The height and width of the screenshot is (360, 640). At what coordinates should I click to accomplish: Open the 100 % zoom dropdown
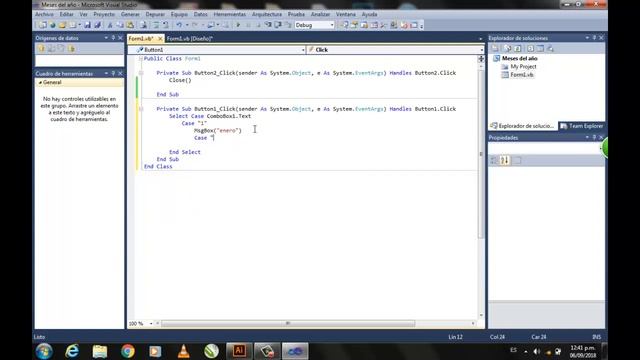(151, 324)
